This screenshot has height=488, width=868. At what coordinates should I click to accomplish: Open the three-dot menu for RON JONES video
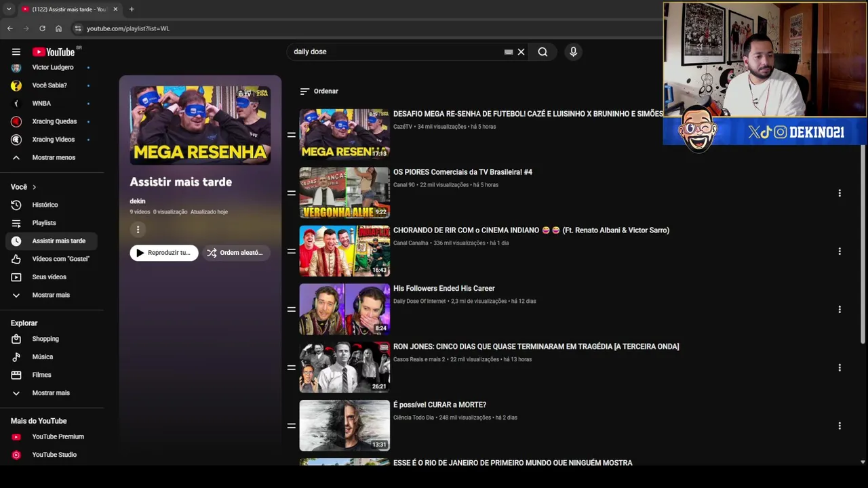tap(840, 368)
